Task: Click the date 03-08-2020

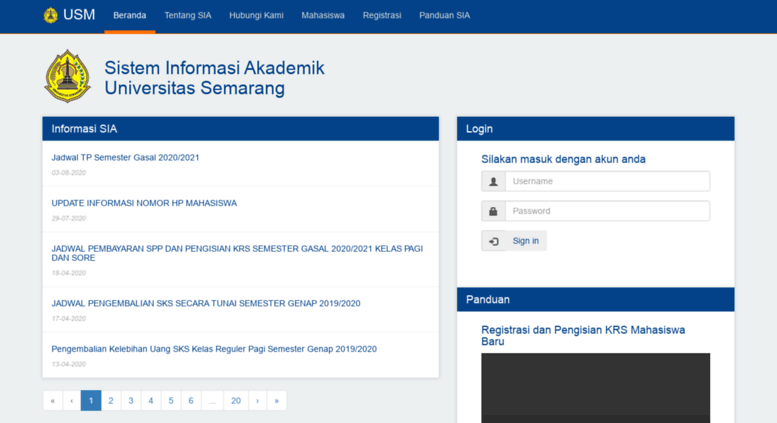Action: click(69, 173)
